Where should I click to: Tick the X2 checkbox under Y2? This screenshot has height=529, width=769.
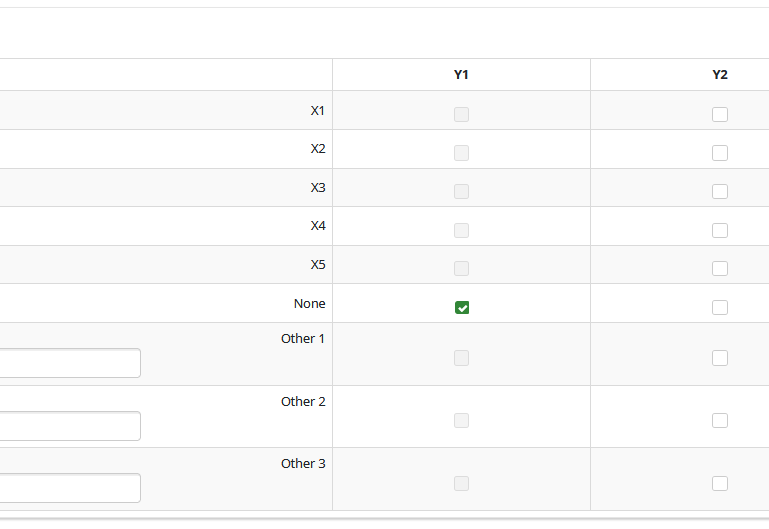[720, 153]
